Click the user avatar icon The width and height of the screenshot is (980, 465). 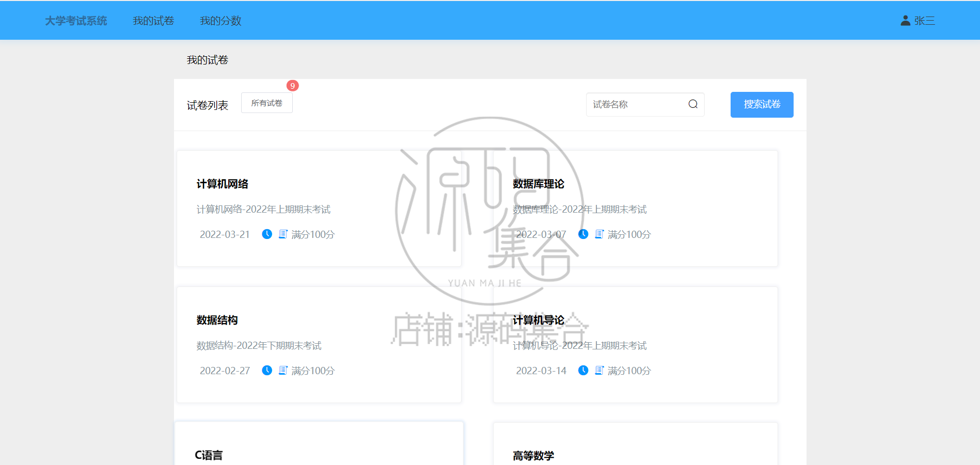[x=905, y=21]
